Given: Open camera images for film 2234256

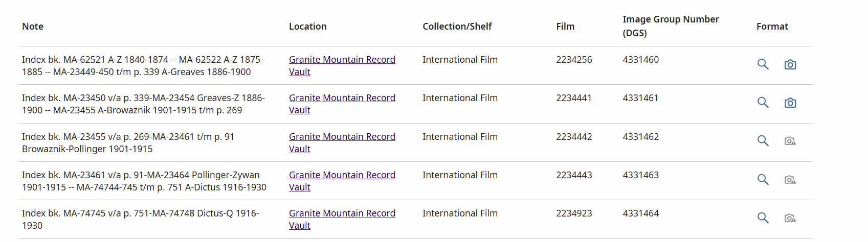Looking at the screenshot, I should pyautogui.click(x=790, y=64).
